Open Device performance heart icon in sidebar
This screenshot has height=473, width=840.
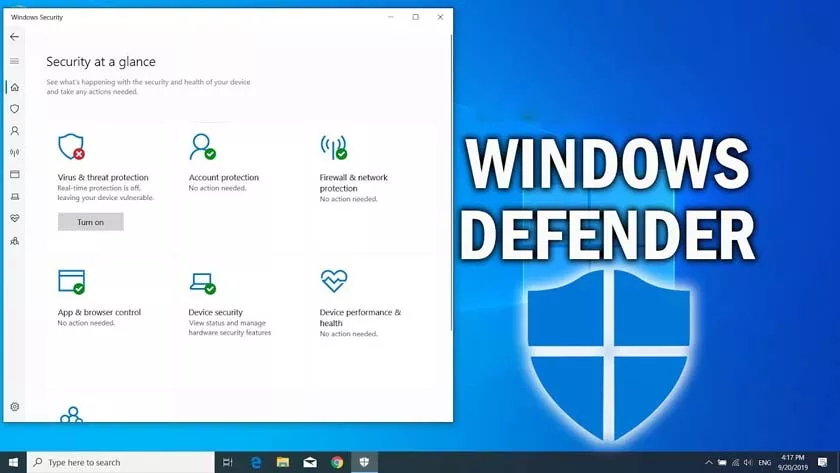14,219
